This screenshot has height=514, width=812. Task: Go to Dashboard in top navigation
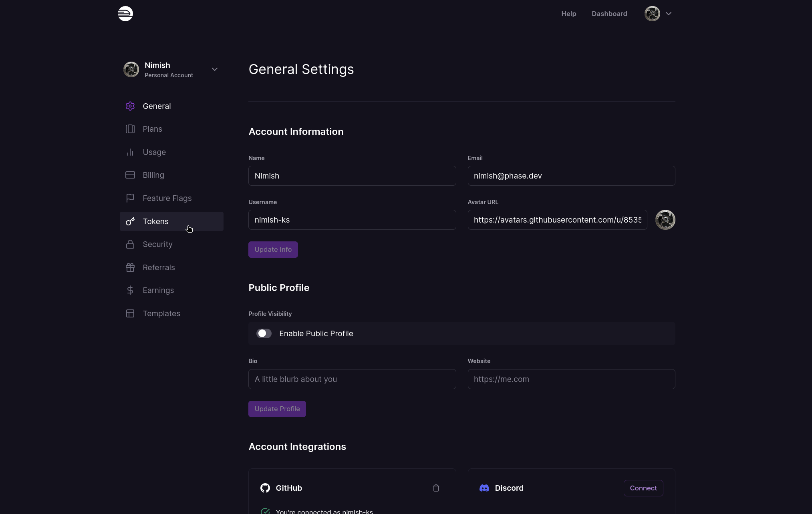(x=609, y=14)
